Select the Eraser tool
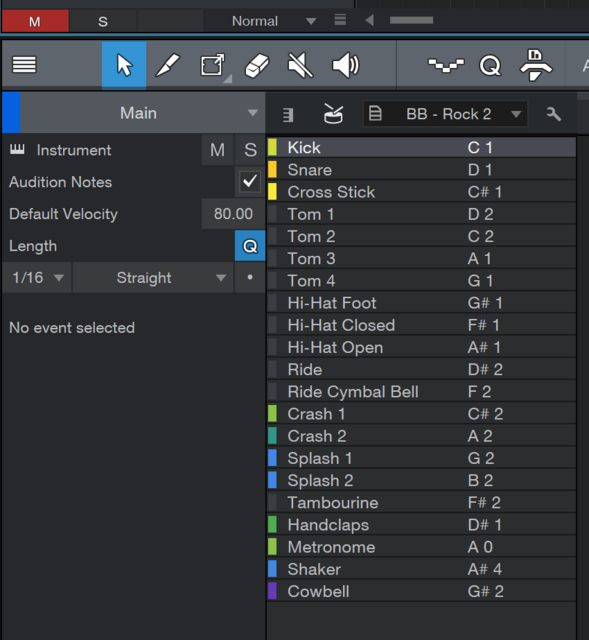 coord(257,65)
